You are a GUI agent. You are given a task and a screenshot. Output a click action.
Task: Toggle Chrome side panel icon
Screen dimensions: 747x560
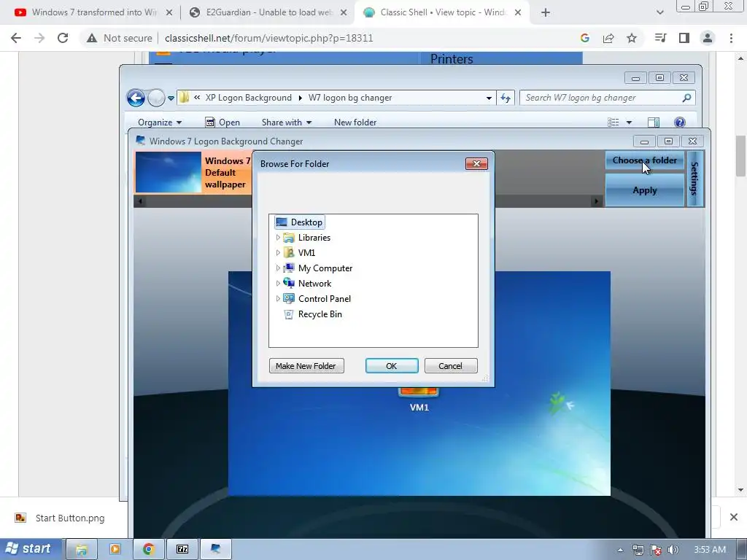point(684,38)
